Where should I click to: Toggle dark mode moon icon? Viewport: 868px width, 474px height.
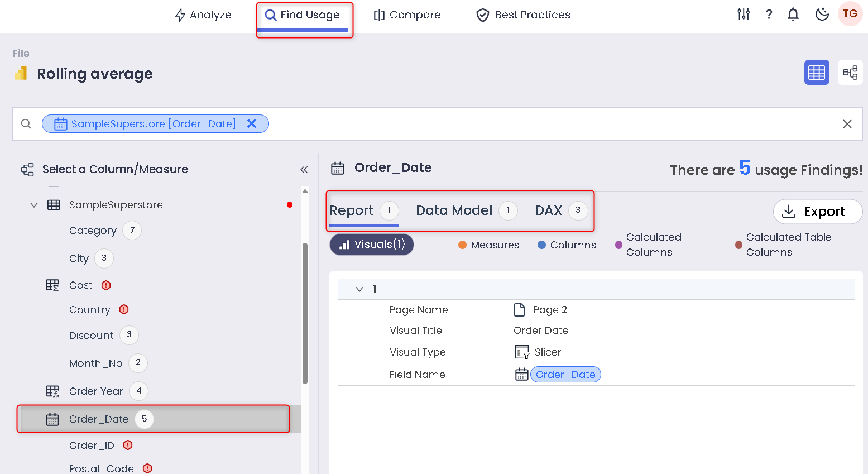[x=822, y=15]
